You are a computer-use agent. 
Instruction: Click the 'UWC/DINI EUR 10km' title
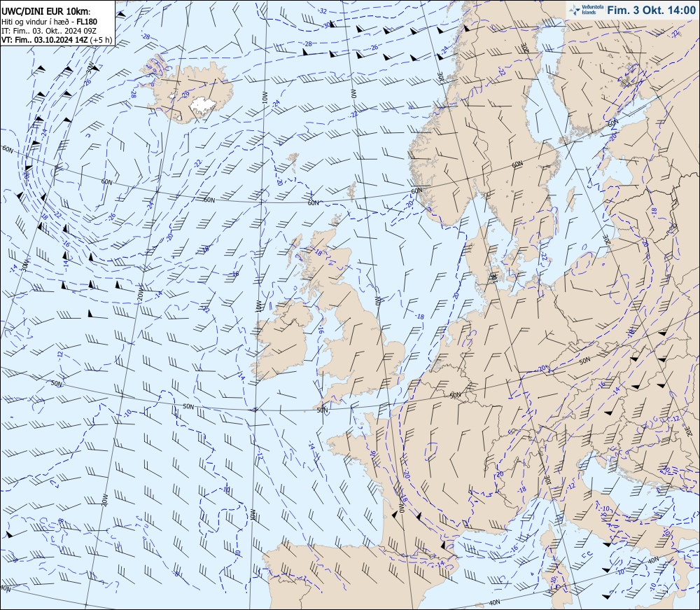click(x=45, y=12)
